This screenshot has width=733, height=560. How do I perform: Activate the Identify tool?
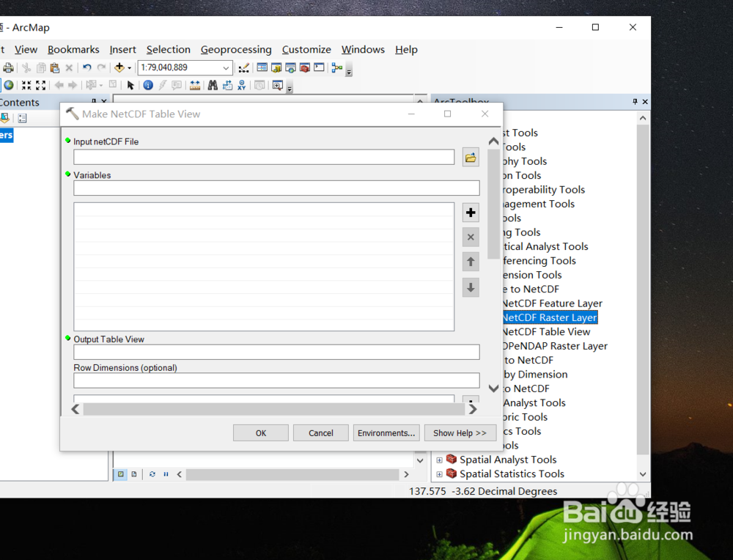click(148, 85)
